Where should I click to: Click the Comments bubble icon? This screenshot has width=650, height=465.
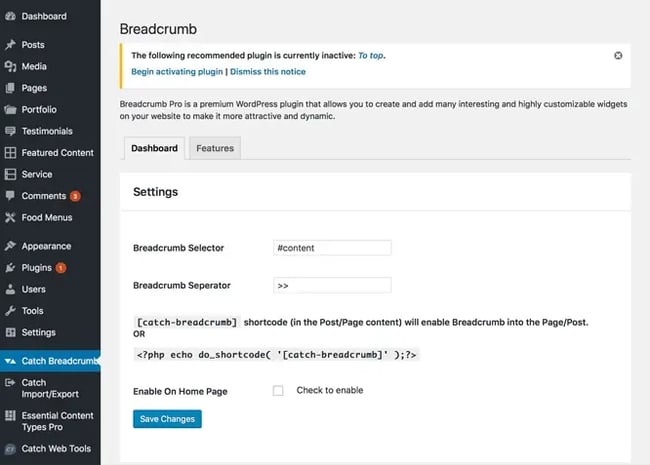click(10, 196)
